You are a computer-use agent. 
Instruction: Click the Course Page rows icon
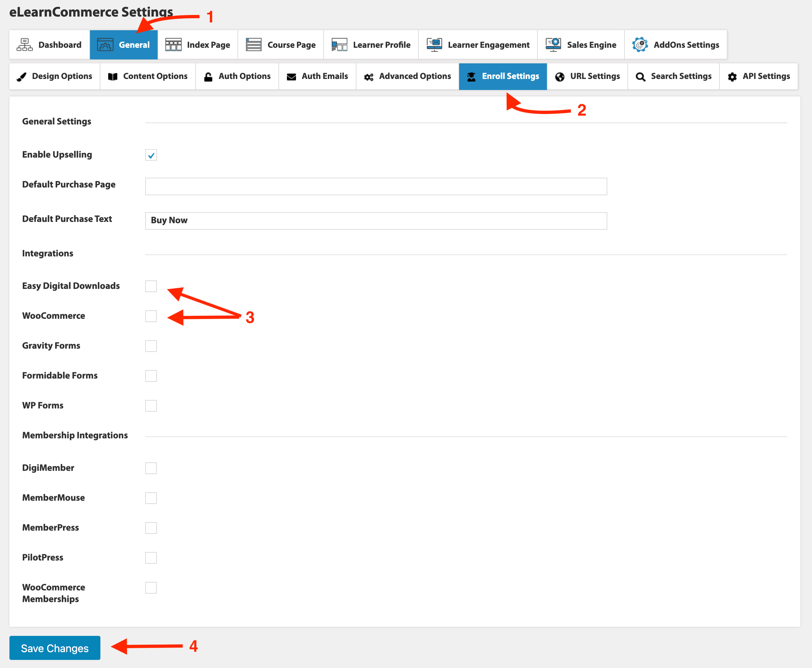point(253,45)
